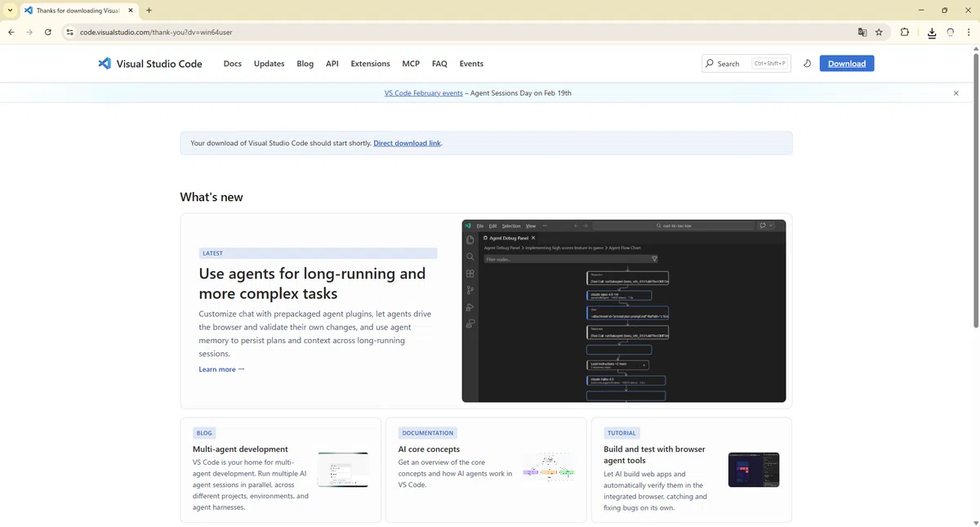View site information icon in address bar
Viewport: 980px width, 527px height.
[70, 33]
